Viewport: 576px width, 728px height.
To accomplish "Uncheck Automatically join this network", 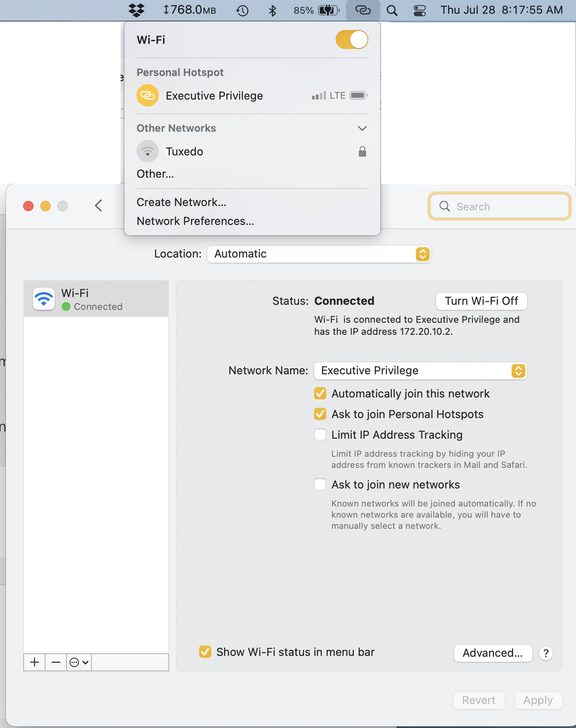I will (x=320, y=393).
